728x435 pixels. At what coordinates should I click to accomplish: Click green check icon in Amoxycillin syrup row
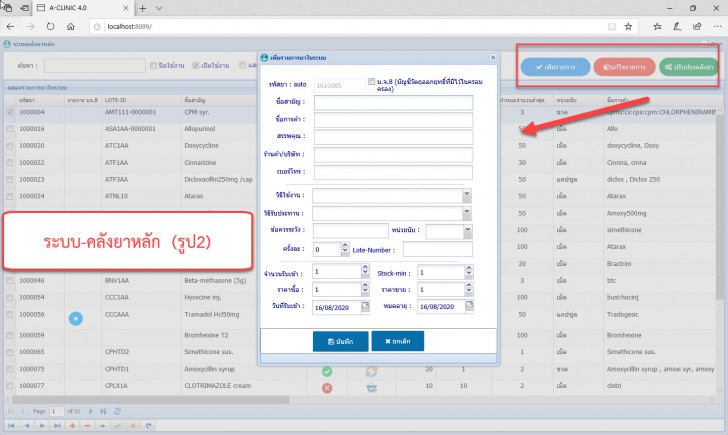(327, 371)
